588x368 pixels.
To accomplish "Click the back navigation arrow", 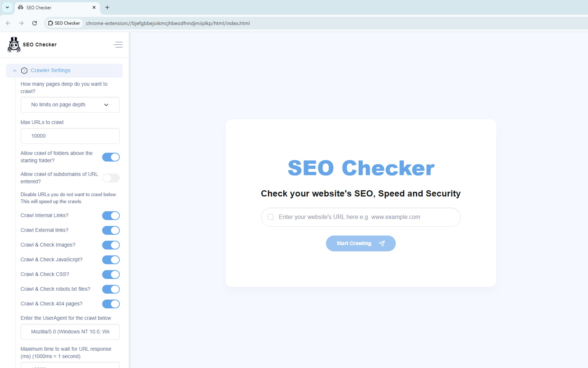I will (x=8, y=23).
